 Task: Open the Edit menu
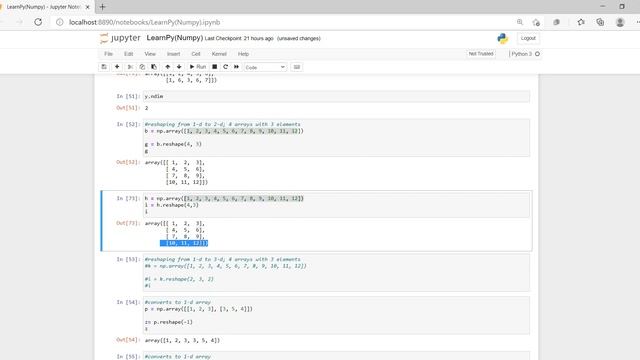click(x=129, y=54)
